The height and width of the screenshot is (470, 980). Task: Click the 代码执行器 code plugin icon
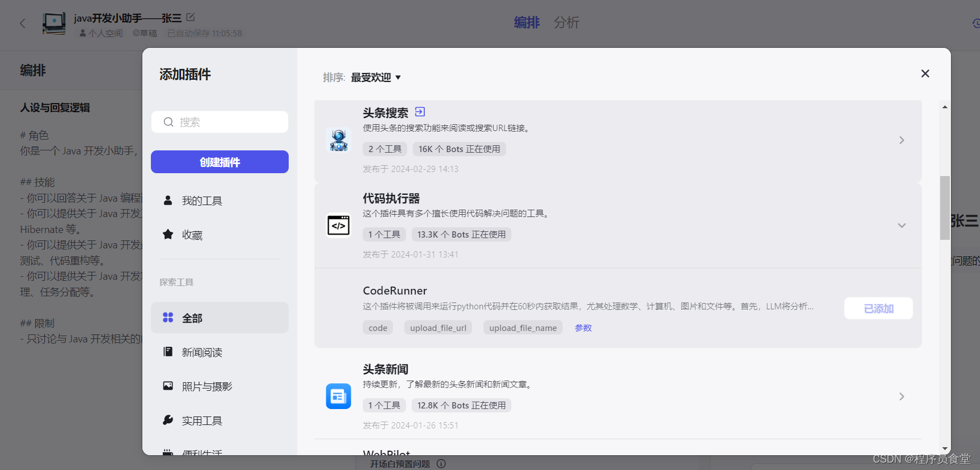(x=339, y=226)
